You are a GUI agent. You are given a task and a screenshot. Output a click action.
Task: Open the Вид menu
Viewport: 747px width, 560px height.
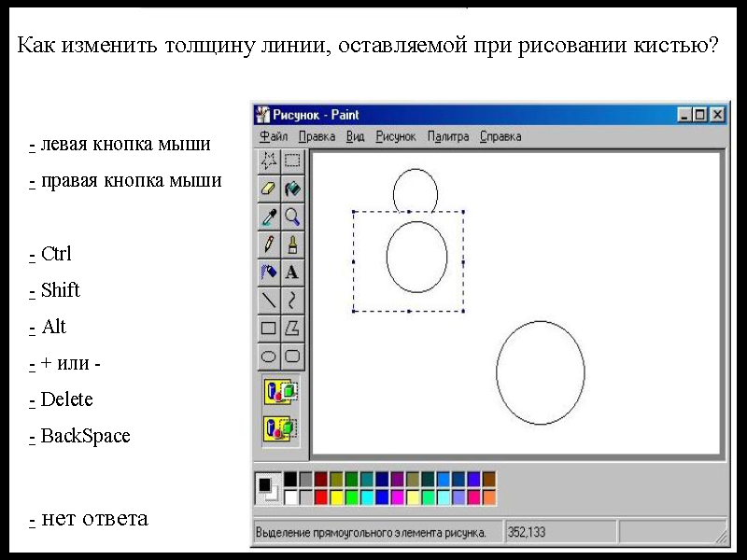(356, 136)
